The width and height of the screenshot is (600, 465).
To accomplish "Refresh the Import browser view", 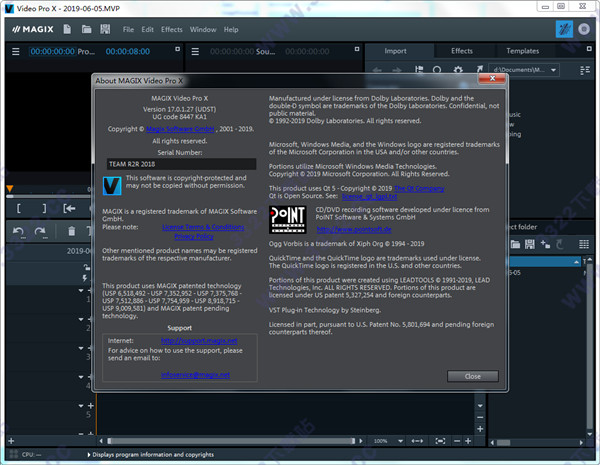I will [437, 70].
